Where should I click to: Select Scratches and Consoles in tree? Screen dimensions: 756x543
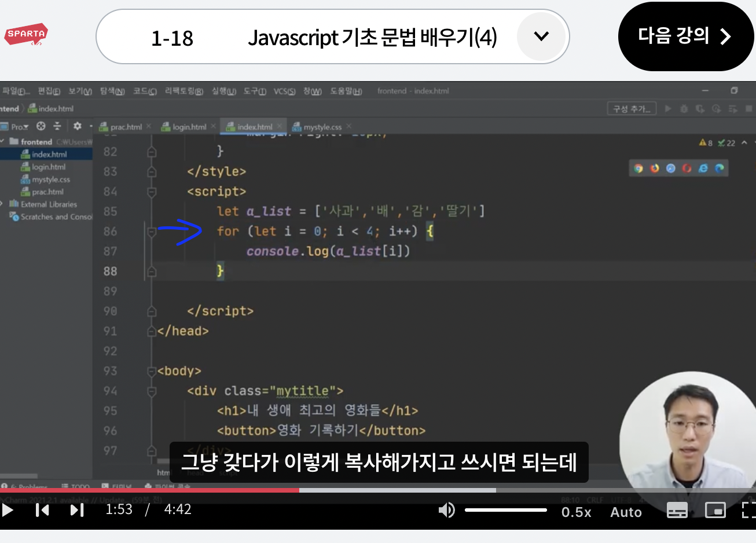(x=51, y=217)
